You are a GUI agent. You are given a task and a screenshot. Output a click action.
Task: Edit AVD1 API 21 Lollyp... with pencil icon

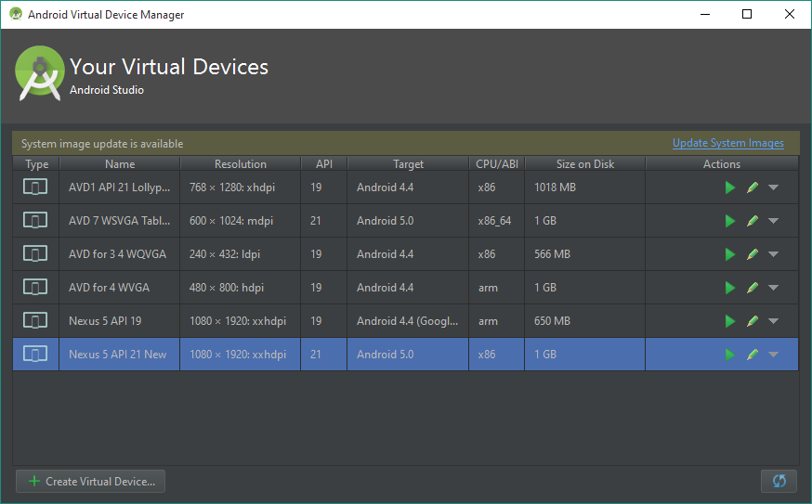click(753, 187)
